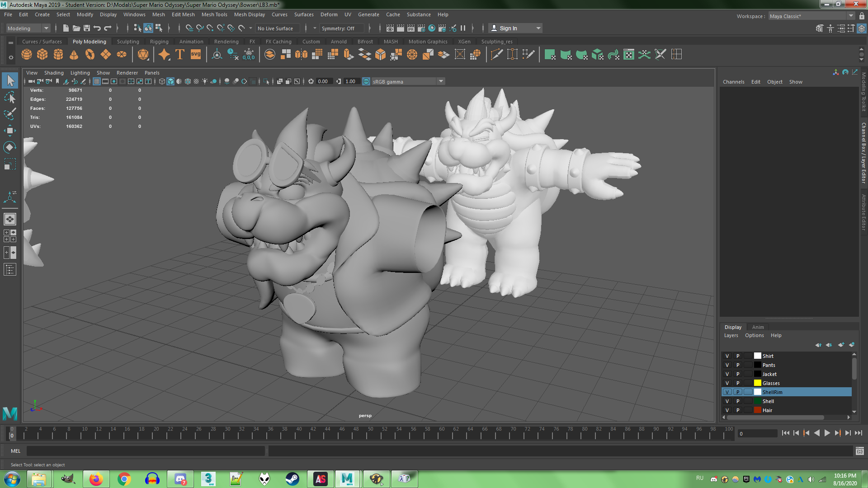
Task: Switch to the Anim layer tab
Action: tap(758, 327)
